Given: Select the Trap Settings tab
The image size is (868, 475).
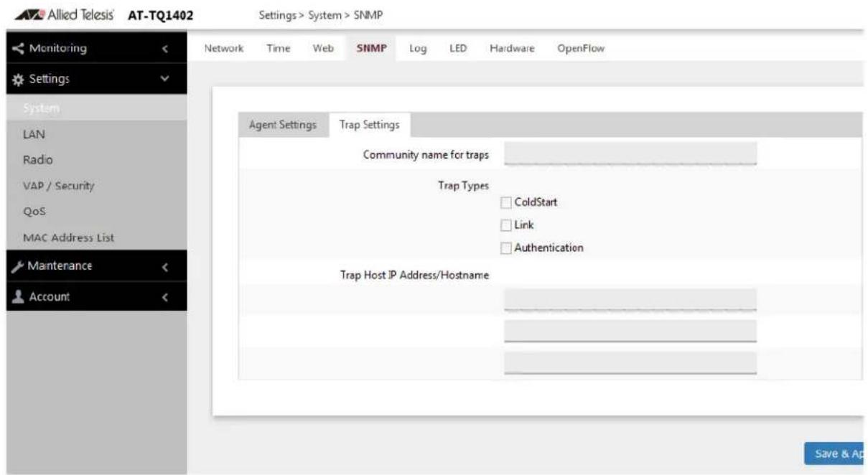Looking at the screenshot, I should [369, 125].
